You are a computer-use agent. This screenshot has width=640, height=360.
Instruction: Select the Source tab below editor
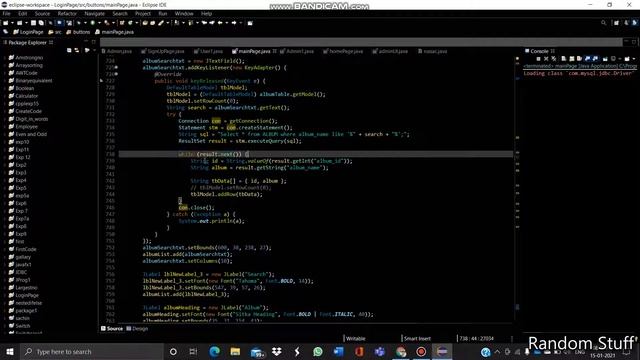coord(112,329)
